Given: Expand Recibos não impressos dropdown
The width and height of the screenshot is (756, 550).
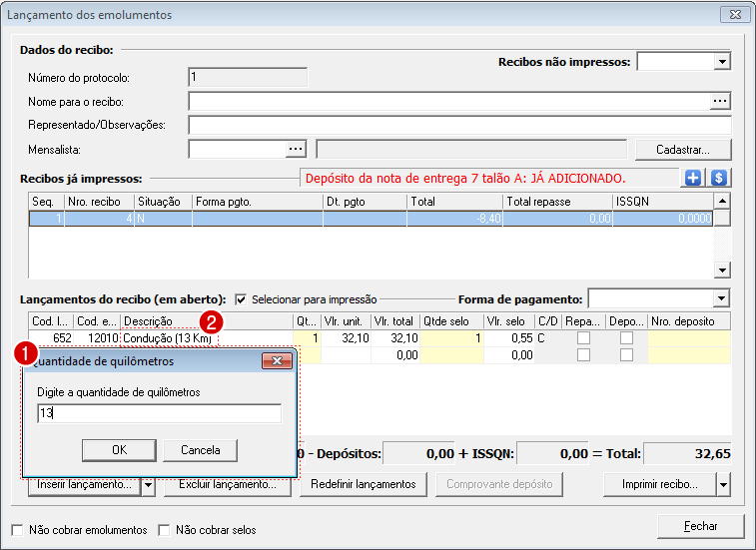Looking at the screenshot, I should pyautogui.click(x=722, y=62).
